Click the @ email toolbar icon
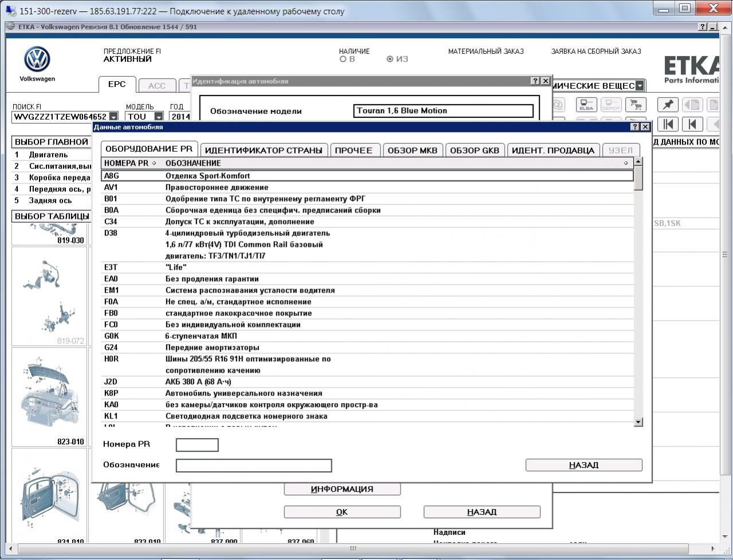 tap(558, 105)
